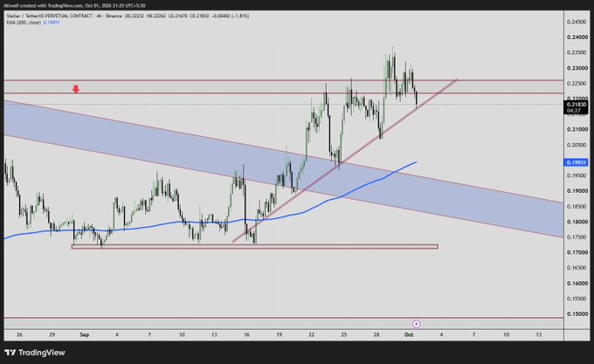Select the EMA (200, close) legend
The image size is (594, 364).
(24, 23)
